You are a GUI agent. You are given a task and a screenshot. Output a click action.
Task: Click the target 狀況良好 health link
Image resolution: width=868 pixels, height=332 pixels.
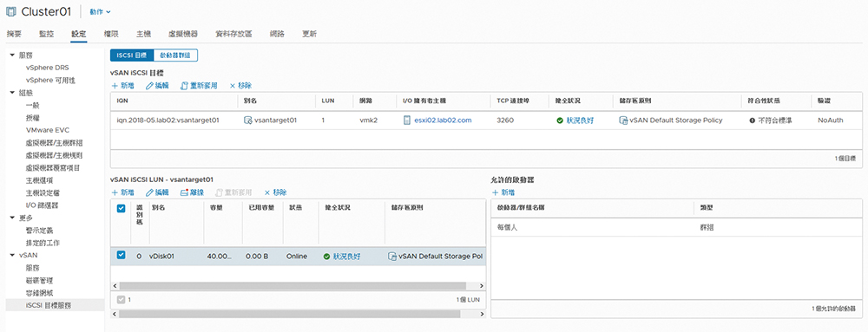tap(580, 120)
